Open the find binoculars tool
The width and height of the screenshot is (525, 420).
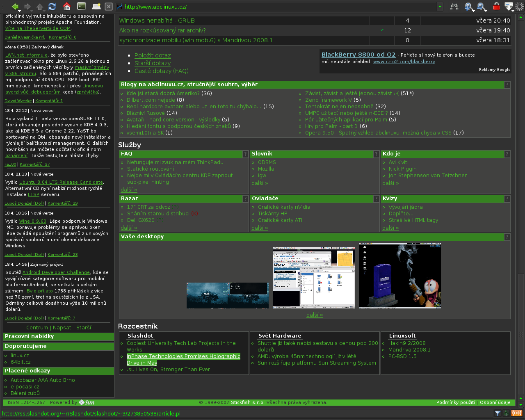tap(454, 7)
